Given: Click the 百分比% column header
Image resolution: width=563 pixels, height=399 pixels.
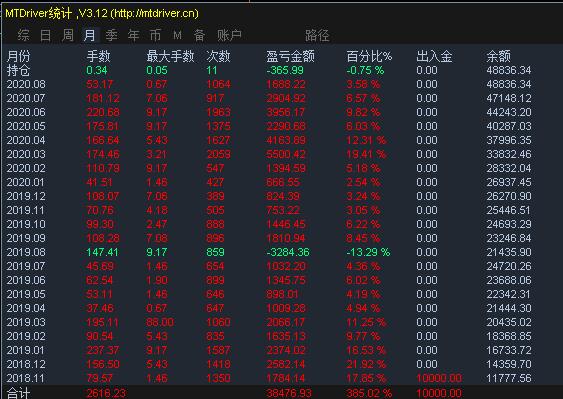Looking at the screenshot, I should coord(369,56).
